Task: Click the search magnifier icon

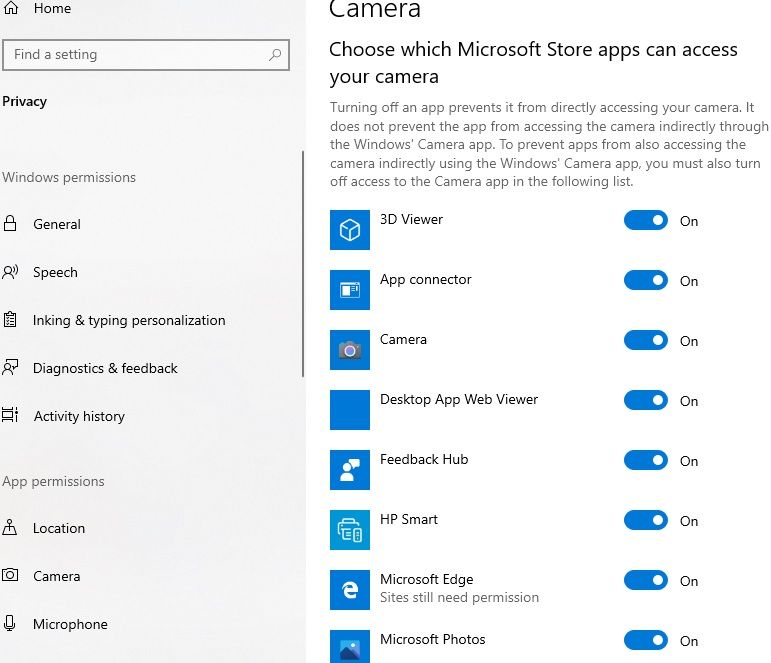Action: pyautogui.click(x=275, y=55)
